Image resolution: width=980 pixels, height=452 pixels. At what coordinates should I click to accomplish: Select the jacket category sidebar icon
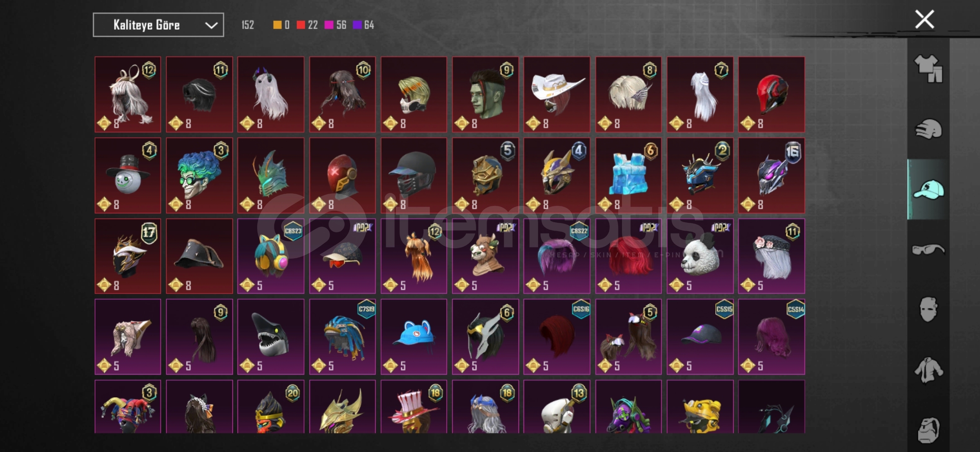pyautogui.click(x=928, y=370)
